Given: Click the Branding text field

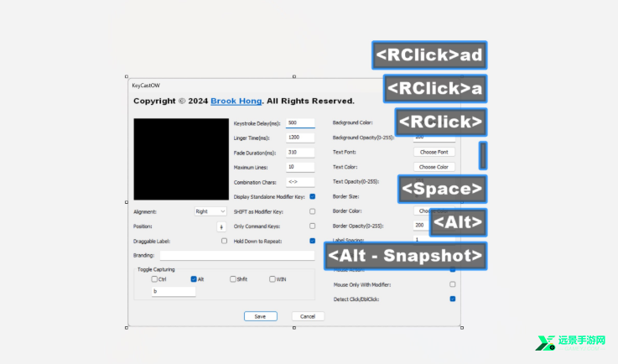Looking at the screenshot, I should click(x=237, y=256).
